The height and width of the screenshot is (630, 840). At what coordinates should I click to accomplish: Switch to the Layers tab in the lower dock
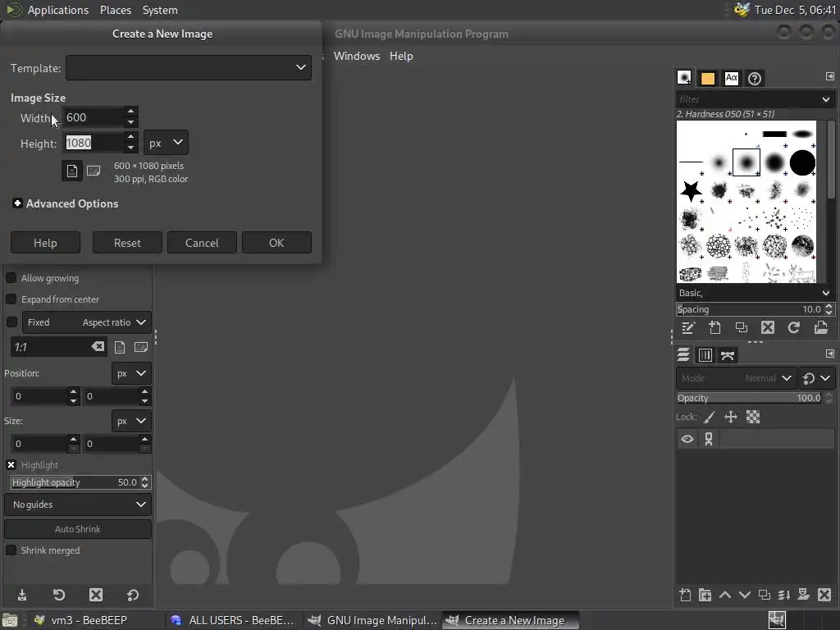pyautogui.click(x=683, y=354)
